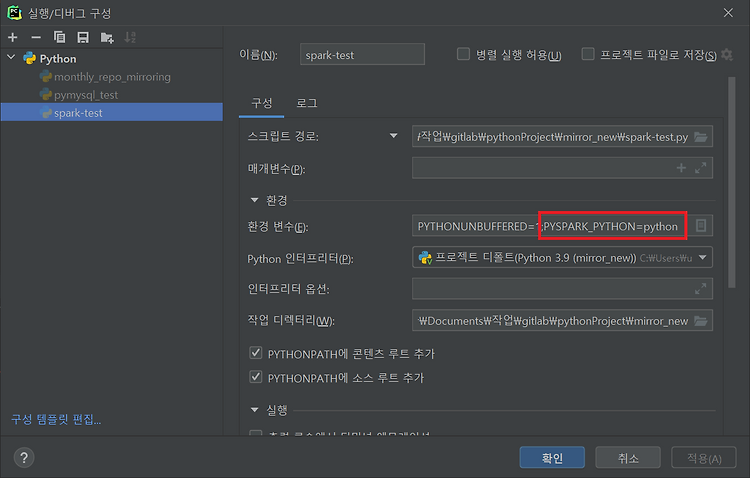750x478 pixels.
Task: Open the project file storage gear settings
Action: (727, 55)
